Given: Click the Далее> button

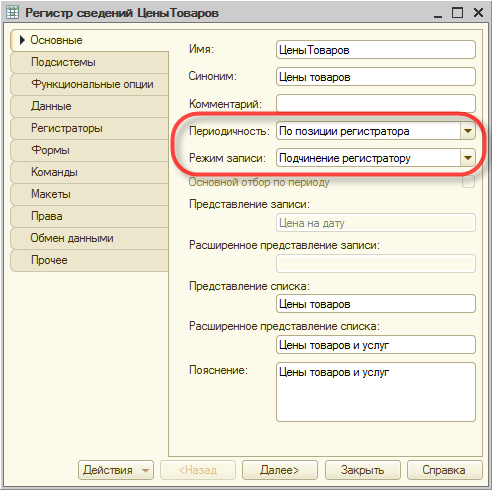Looking at the screenshot, I should [280, 470].
